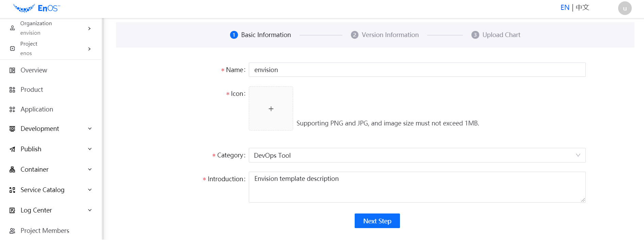The image size is (644, 240).
Task: Click the 'Introduction:' field label
Action: [226, 179]
